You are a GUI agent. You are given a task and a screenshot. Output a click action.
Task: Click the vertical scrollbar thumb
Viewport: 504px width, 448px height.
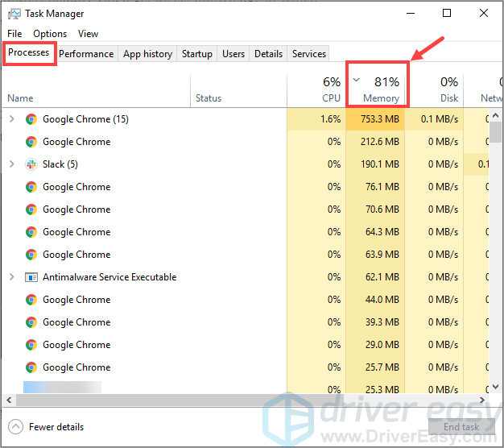pos(495,131)
